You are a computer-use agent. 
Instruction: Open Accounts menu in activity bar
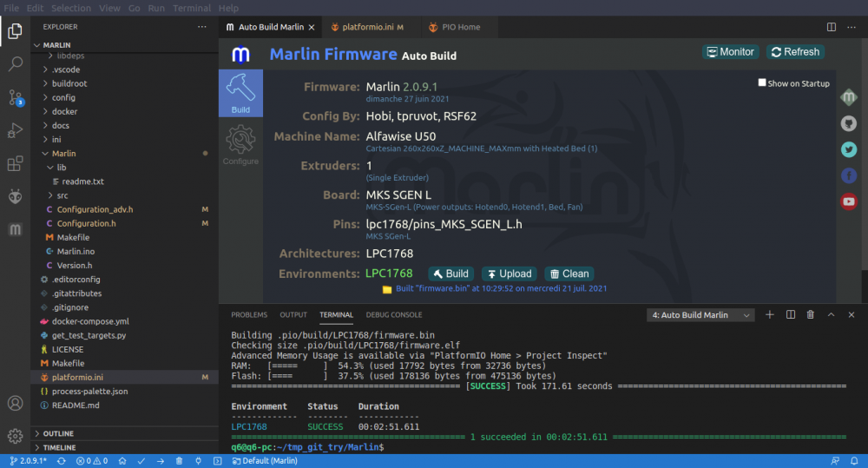[15, 403]
